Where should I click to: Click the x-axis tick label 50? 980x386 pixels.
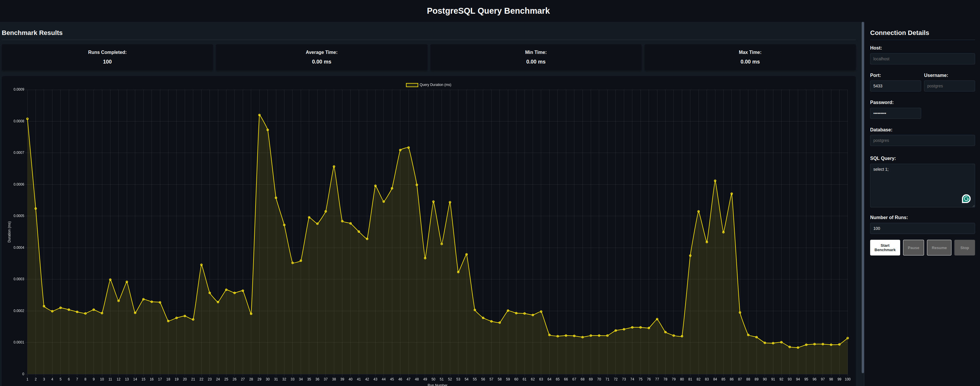click(433, 379)
